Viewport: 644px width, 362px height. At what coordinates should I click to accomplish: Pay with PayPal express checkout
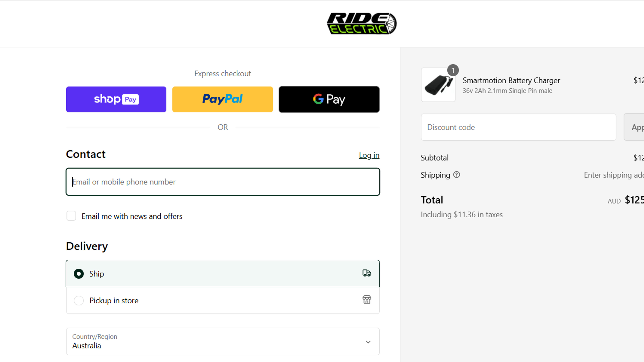tap(223, 99)
